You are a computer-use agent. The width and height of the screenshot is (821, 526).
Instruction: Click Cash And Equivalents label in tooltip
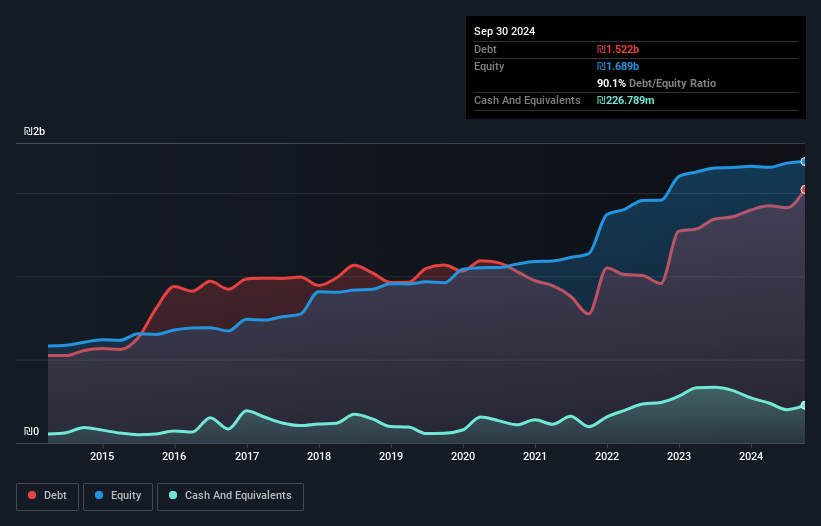[x=527, y=100]
